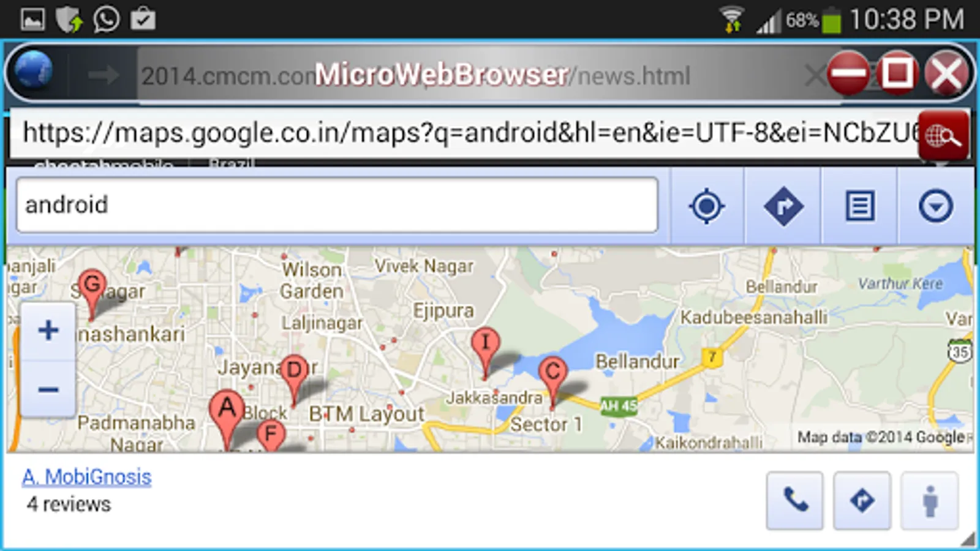Open Street View for MobiGnosis
This screenshot has height=551, width=980.
coord(929,501)
